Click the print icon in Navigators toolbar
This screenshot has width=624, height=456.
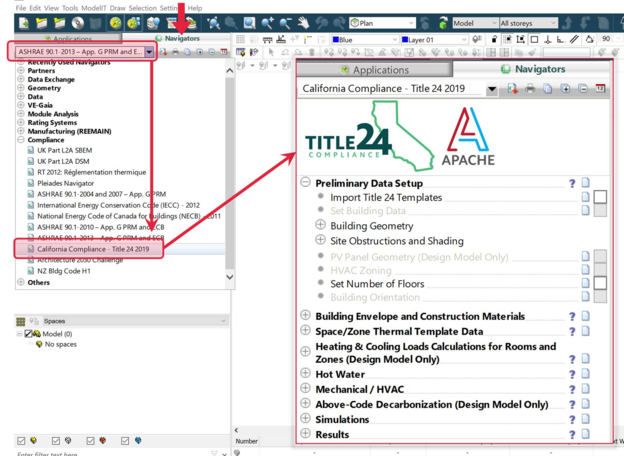[529, 89]
